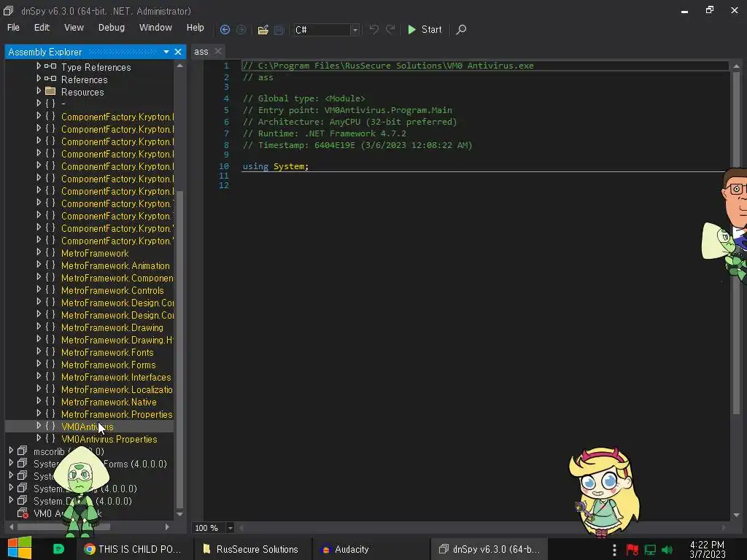Click the code editor vertical scrollbar
The width and height of the screenshot is (747, 560).
point(737,242)
